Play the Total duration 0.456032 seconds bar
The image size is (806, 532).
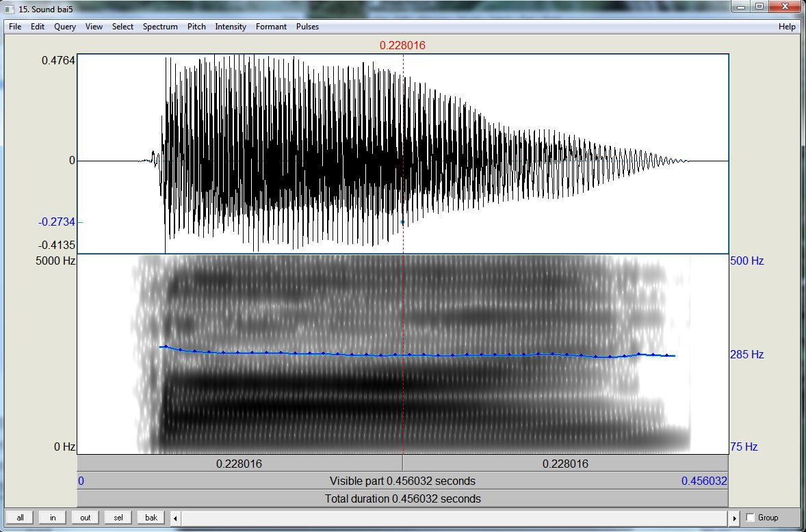[402, 498]
